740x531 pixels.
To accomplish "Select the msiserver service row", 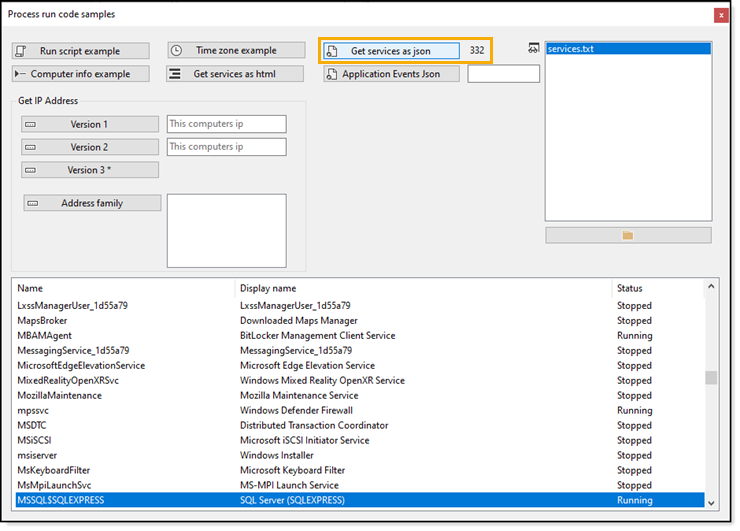I will [x=360, y=455].
